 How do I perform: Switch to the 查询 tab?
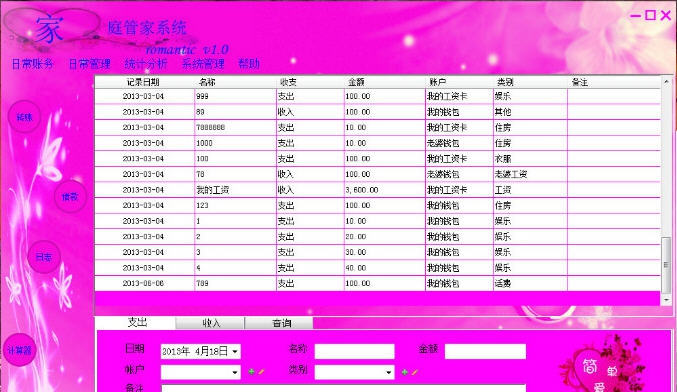(x=279, y=323)
